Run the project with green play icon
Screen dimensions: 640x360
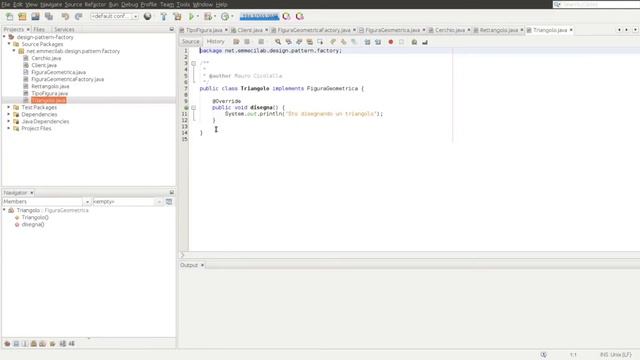pos(191,16)
